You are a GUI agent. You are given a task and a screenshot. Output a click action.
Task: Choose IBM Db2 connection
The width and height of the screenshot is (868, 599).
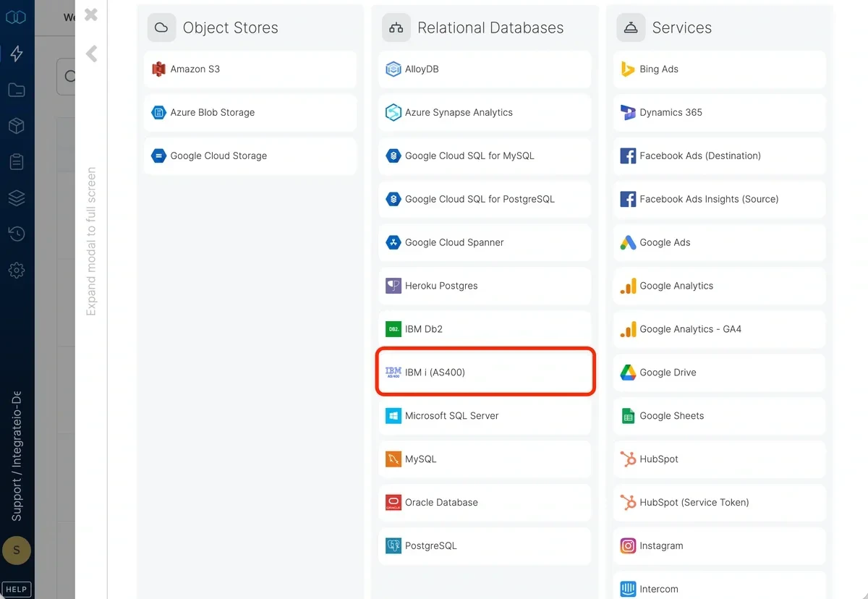coord(485,329)
